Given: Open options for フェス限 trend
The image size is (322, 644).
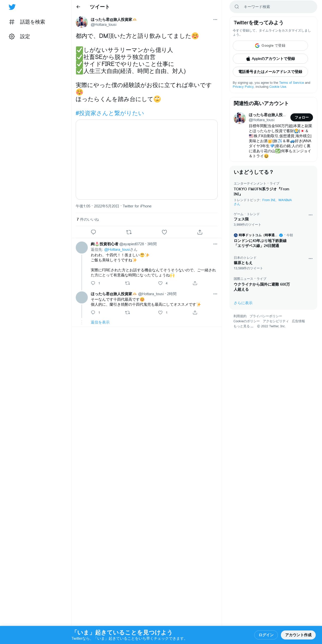Looking at the screenshot, I should (x=310, y=215).
